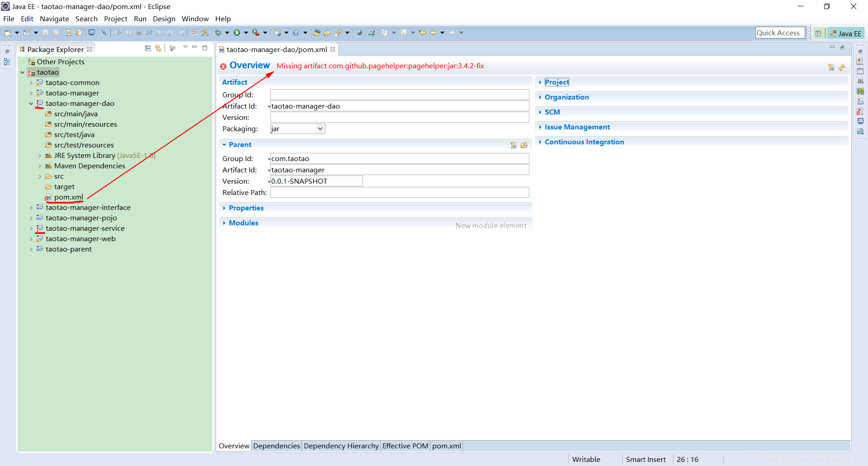Click the Forward navigation arrow

tap(452, 33)
